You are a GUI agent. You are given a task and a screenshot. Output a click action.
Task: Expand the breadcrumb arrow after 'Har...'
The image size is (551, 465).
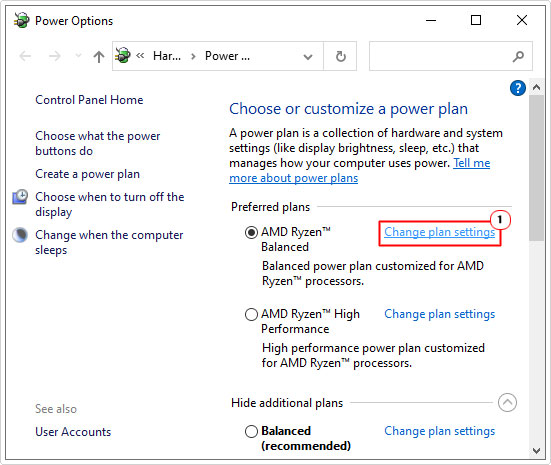pyautogui.click(x=193, y=56)
